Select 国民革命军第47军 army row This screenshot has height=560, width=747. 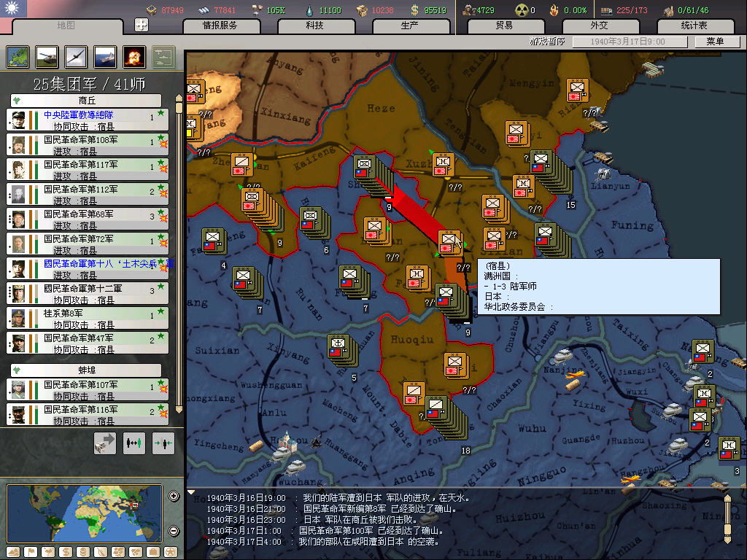[88, 343]
